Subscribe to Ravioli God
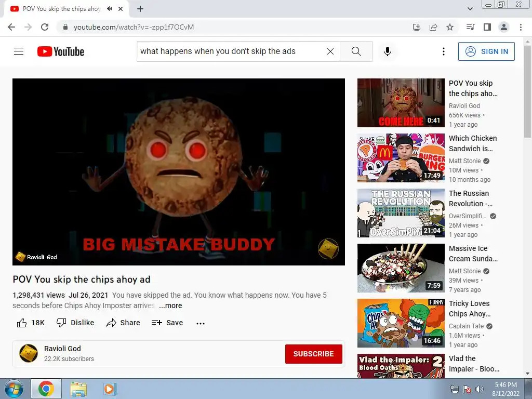This screenshot has height=399, width=532. [x=313, y=354]
